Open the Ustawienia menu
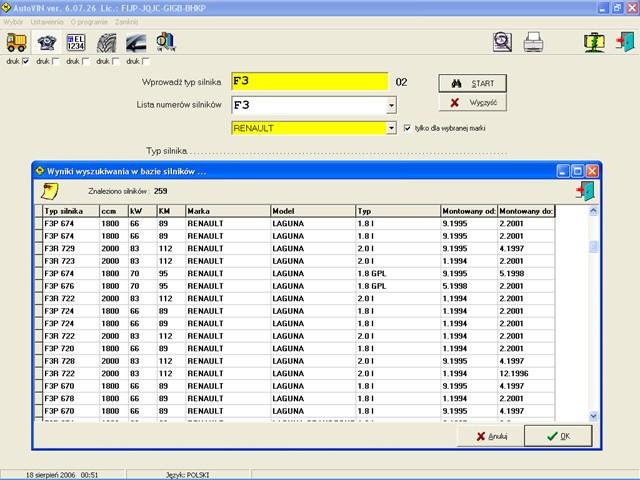The height and width of the screenshot is (480, 640). (47, 22)
